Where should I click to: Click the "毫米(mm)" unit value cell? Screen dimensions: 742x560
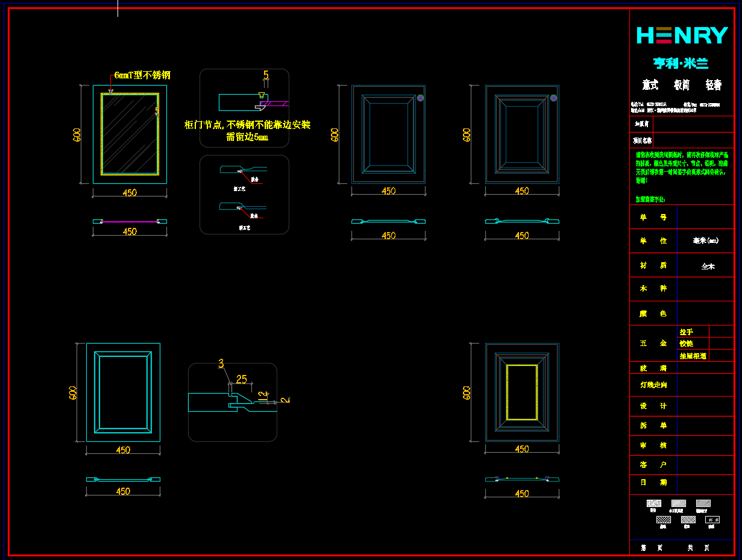tap(705, 241)
